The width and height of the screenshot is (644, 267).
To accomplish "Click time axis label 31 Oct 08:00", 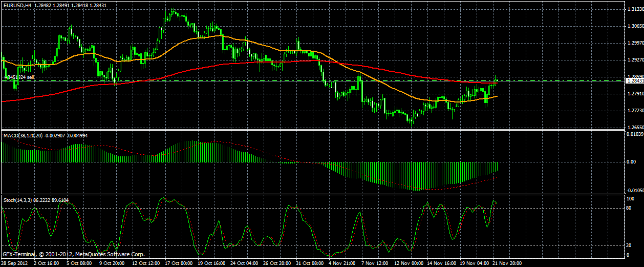I will tap(311, 263).
